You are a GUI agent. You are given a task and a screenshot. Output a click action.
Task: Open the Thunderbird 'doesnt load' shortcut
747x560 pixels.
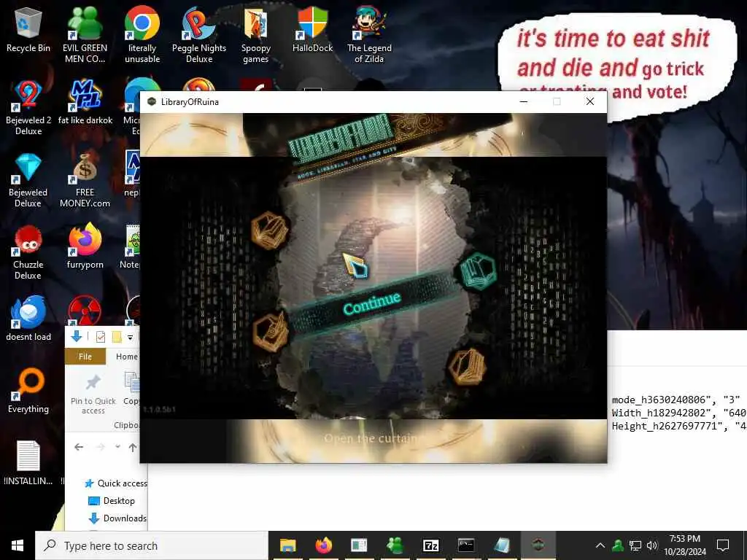28,319
